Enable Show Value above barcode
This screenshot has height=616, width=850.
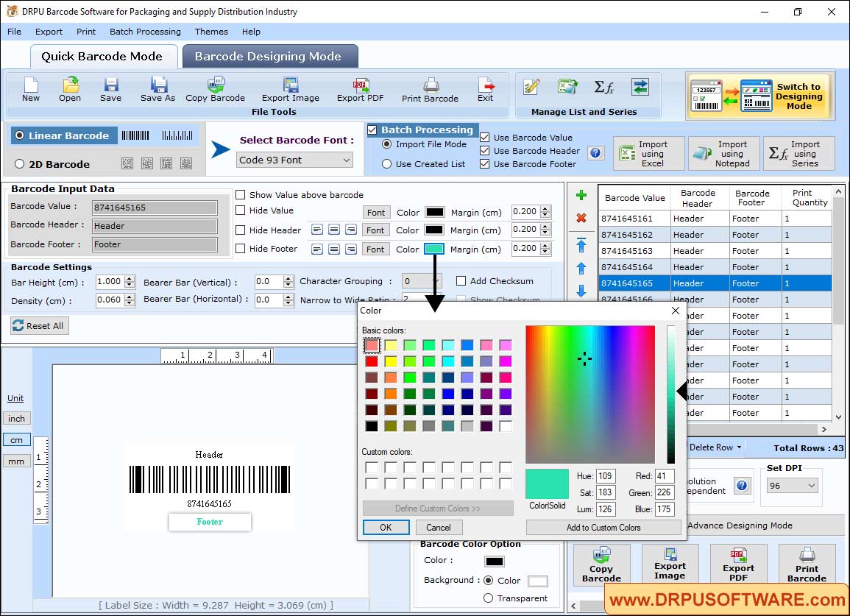[240, 195]
